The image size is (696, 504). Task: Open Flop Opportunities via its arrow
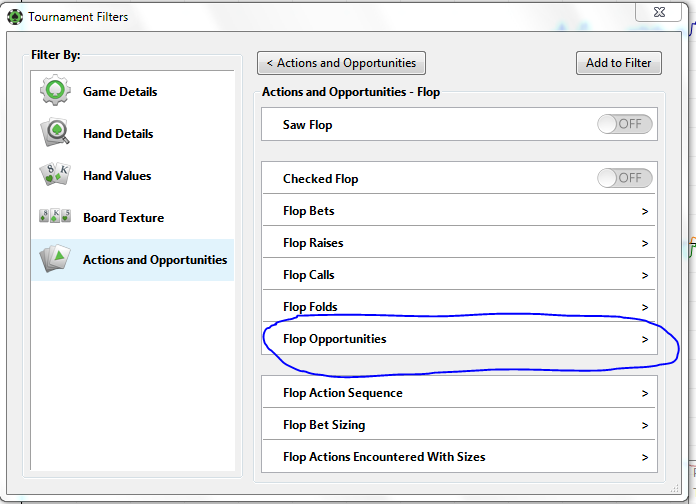point(645,339)
